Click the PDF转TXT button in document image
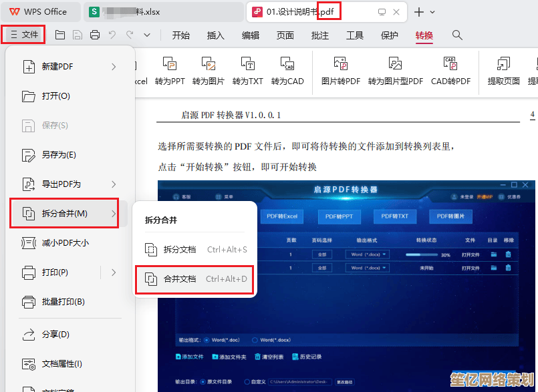 (394, 216)
